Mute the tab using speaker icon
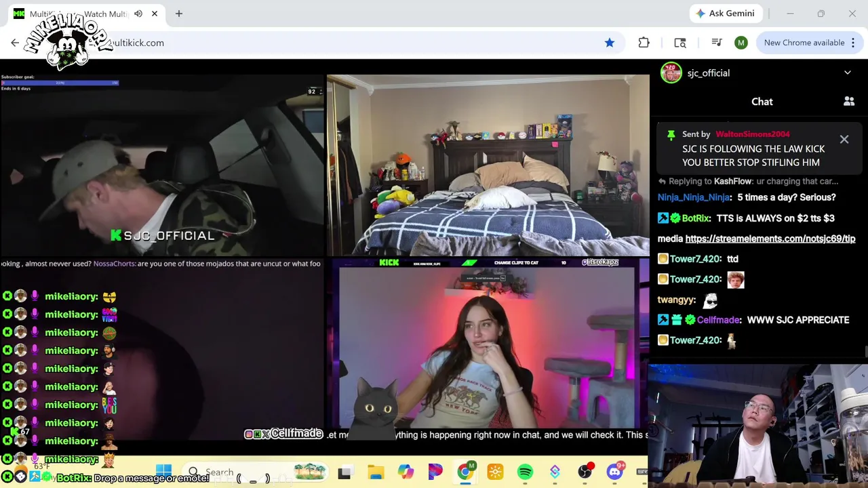 click(138, 14)
